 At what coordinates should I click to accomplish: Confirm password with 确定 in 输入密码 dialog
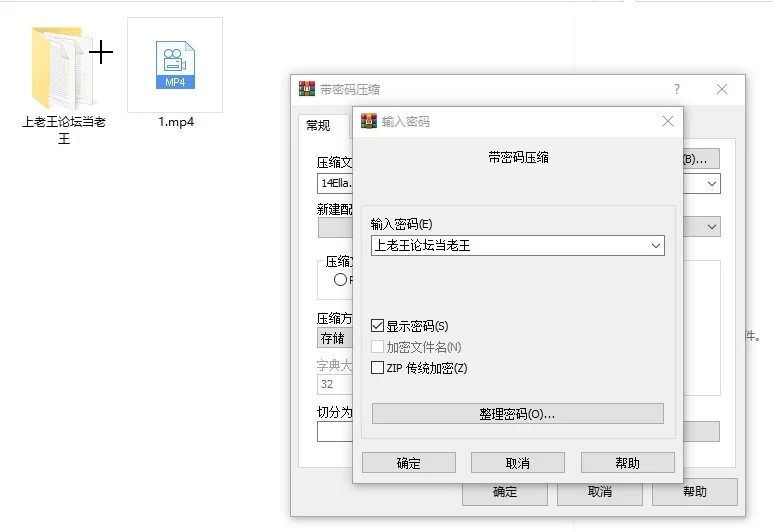click(409, 463)
